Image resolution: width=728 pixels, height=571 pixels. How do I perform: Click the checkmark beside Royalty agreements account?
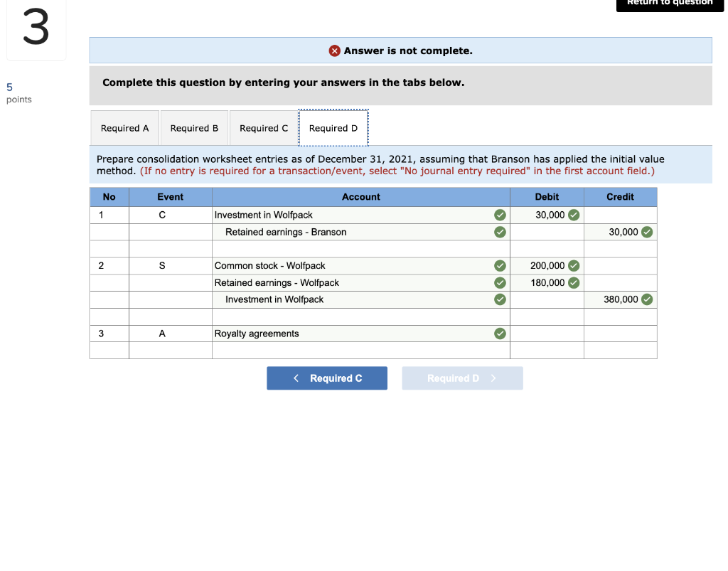(500, 333)
